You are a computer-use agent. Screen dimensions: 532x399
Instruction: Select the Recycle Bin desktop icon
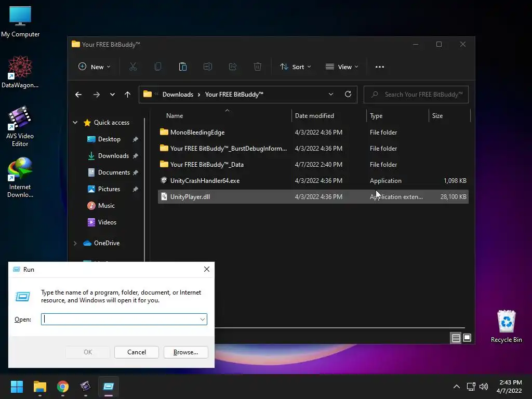pyautogui.click(x=506, y=326)
